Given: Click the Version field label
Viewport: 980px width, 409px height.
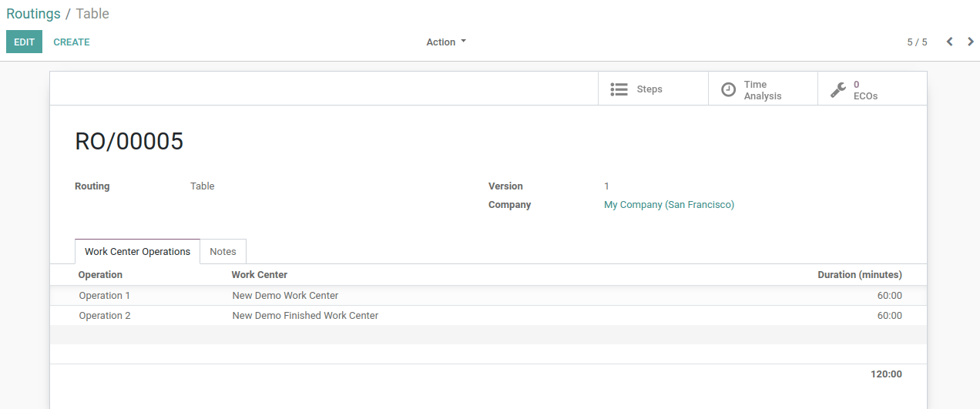Looking at the screenshot, I should (x=505, y=186).
